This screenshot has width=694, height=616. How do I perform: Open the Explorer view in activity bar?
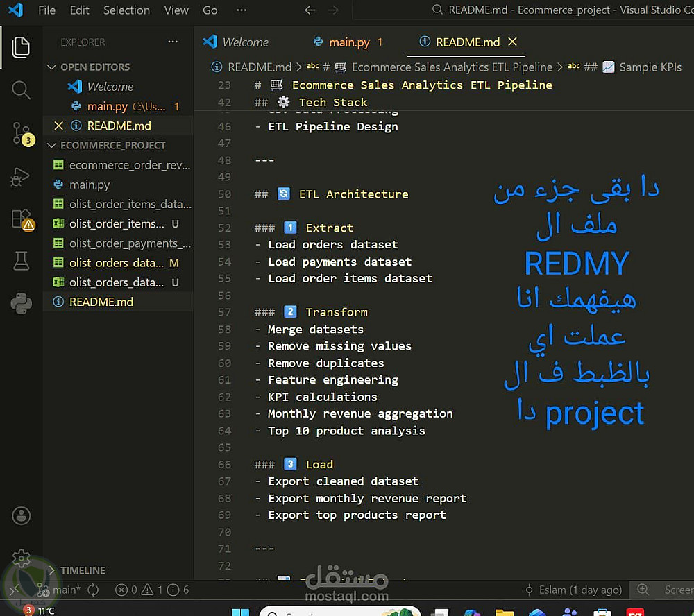pos(20,47)
